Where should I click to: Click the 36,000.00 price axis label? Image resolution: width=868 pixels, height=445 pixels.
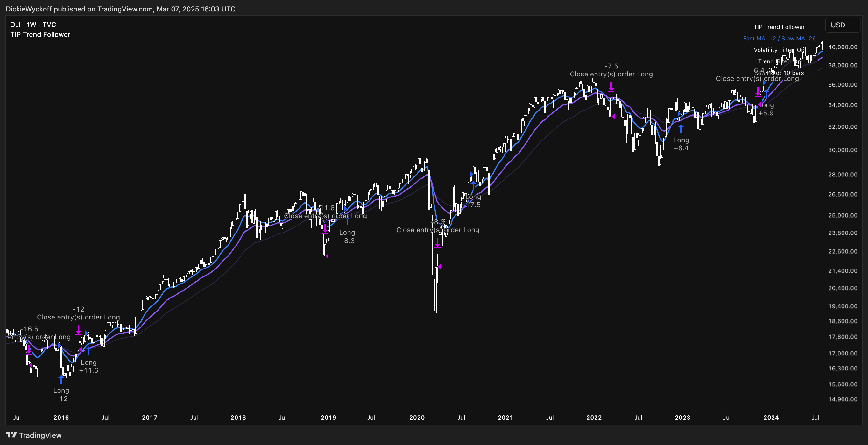click(x=843, y=85)
